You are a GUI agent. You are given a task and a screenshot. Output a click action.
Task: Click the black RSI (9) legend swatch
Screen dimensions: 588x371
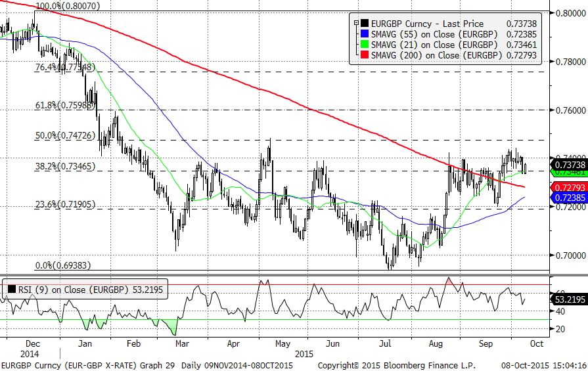click(x=12, y=290)
